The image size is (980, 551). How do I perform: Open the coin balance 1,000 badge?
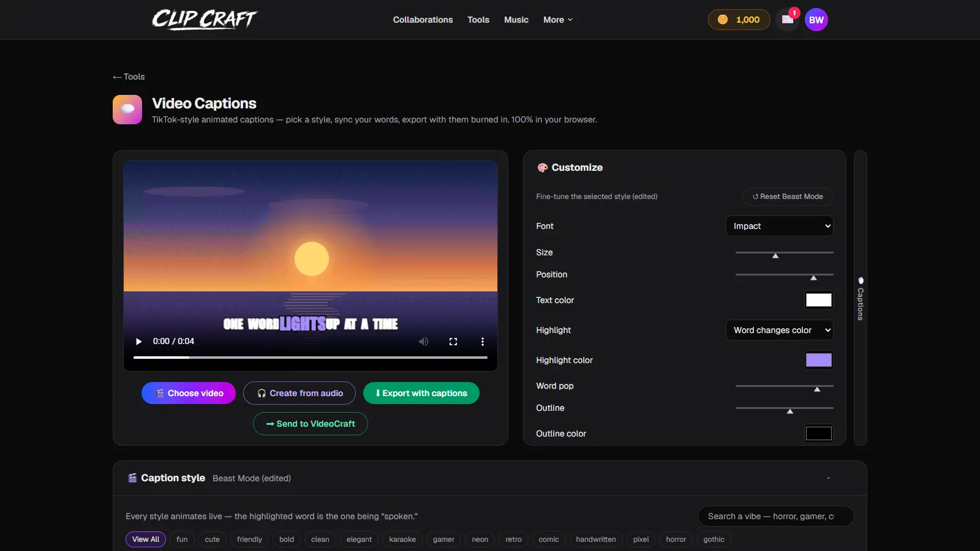pos(739,20)
